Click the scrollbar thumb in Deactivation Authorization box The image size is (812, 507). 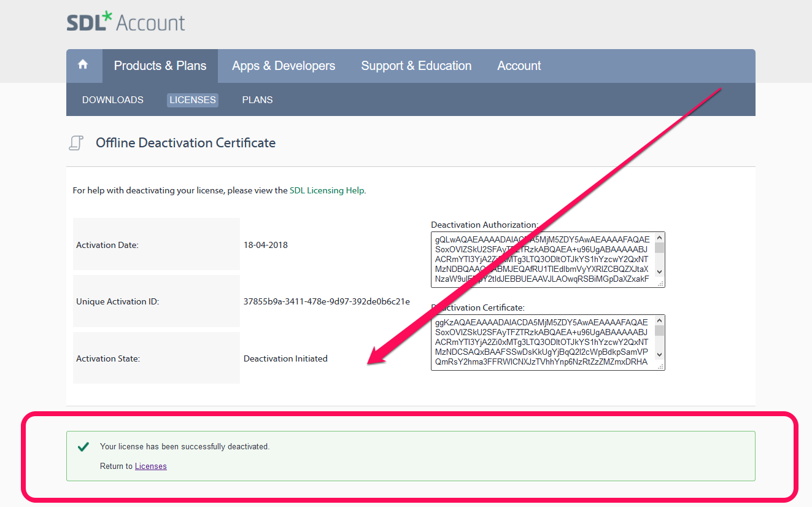pyautogui.click(x=660, y=247)
